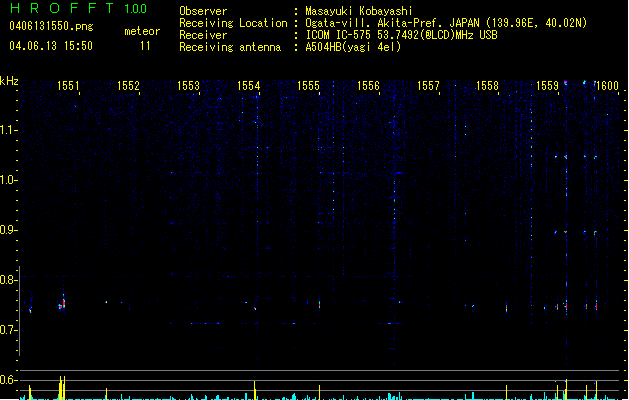Click observer name Masayuki Kobayashi
The width and height of the screenshot is (629, 400).
(359, 11)
